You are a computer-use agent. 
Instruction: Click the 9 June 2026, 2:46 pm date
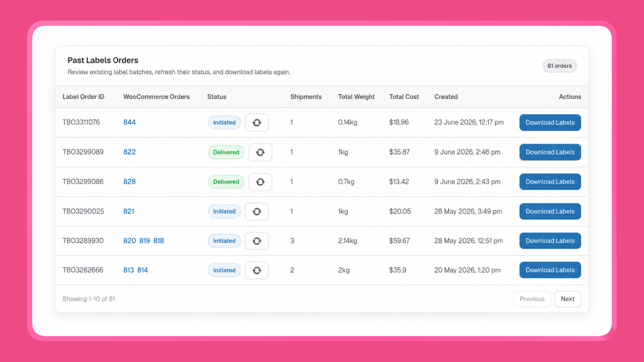pyautogui.click(x=467, y=152)
